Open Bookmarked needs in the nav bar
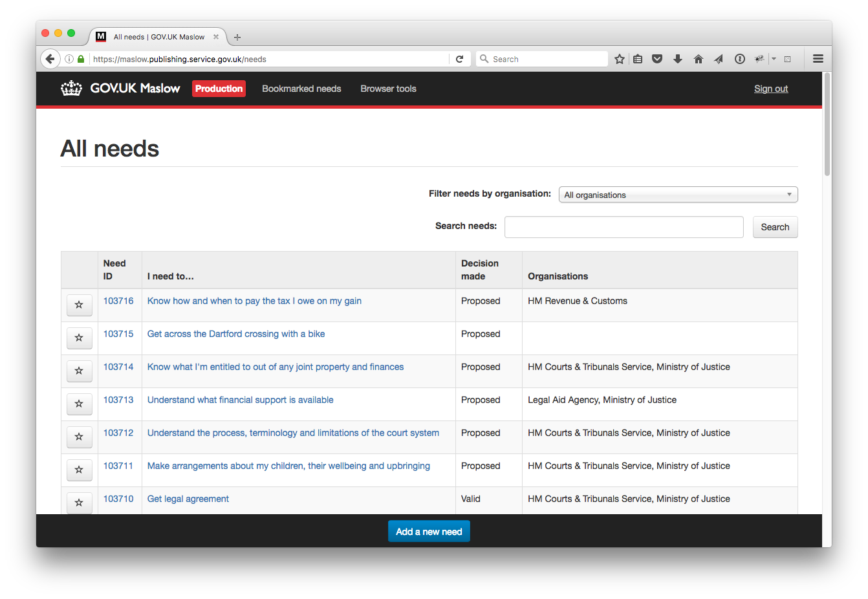 click(x=301, y=89)
